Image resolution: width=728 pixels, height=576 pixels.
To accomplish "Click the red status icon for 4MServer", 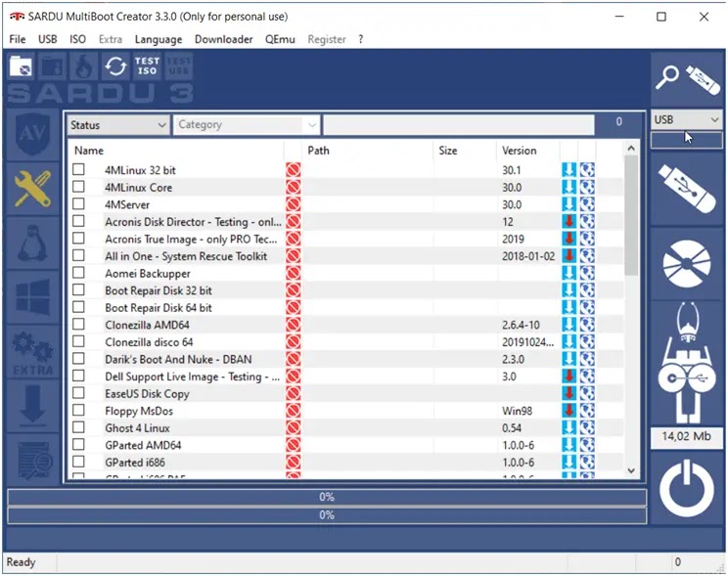I will pyautogui.click(x=293, y=204).
